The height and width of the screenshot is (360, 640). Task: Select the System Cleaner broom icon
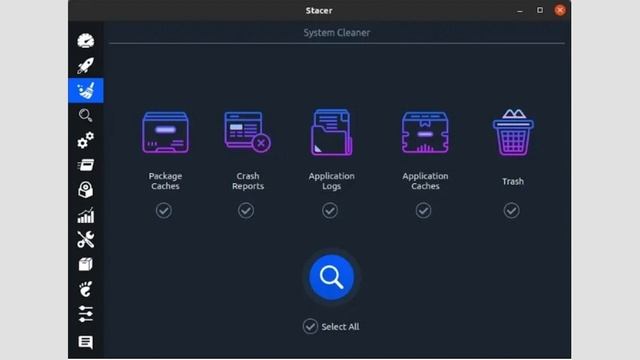coord(86,90)
